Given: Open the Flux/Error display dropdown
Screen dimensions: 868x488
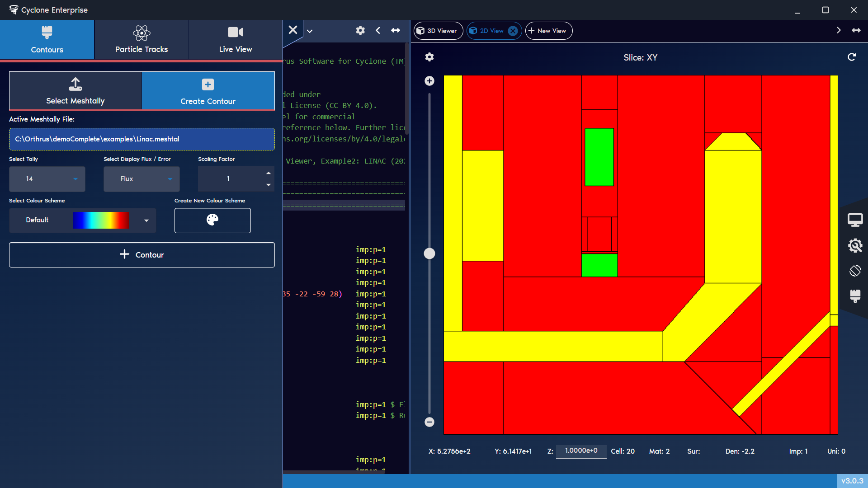Looking at the screenshot, I should pyautogui.click(x=141, y=179).
